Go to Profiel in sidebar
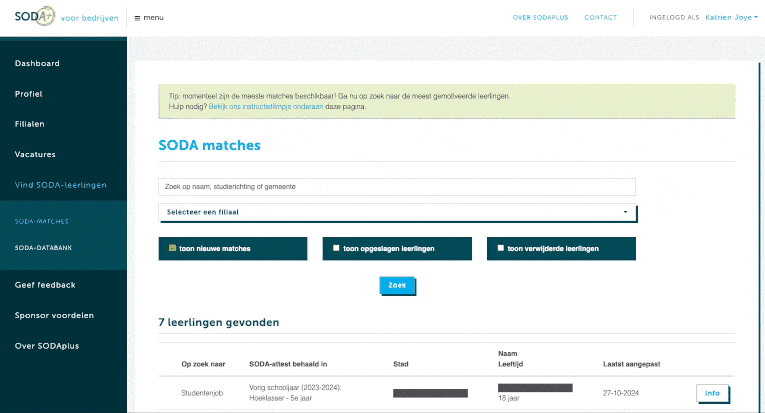This screenshot has height=413, width=765. point(28,94)
